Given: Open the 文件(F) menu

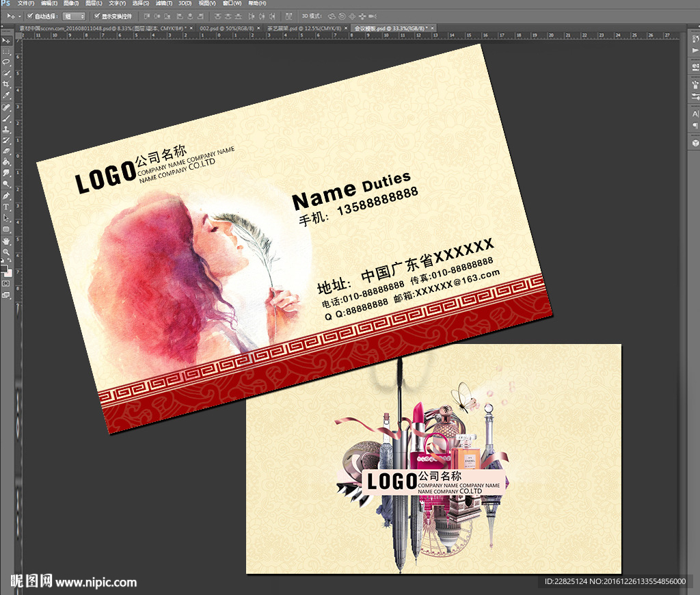Looking at the screenshot, I should [25, 3].
